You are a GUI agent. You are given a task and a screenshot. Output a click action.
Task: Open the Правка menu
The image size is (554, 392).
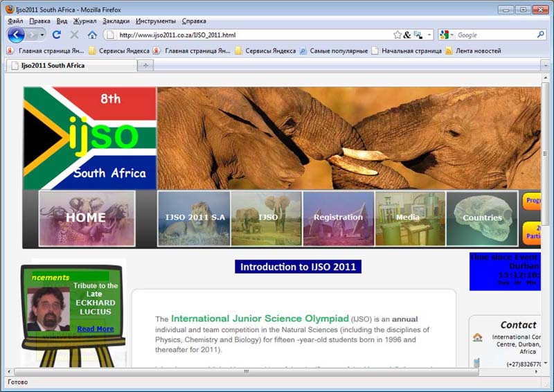39,21
